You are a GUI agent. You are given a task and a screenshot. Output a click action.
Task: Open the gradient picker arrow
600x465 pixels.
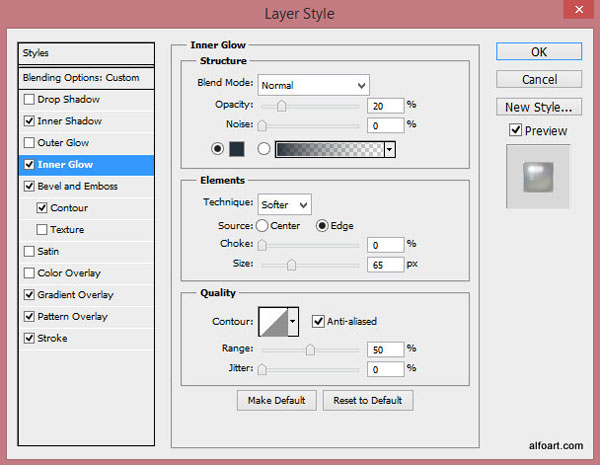[x=390, y=149]
